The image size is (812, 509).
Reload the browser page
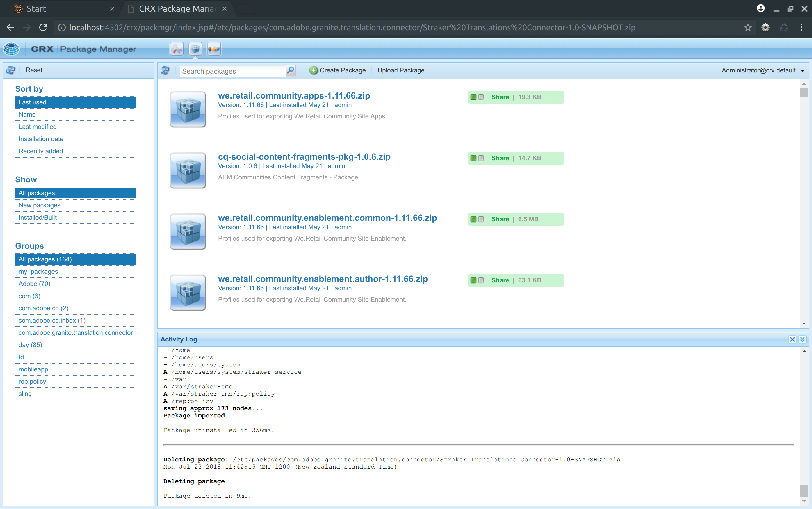(x=43, y=28)
